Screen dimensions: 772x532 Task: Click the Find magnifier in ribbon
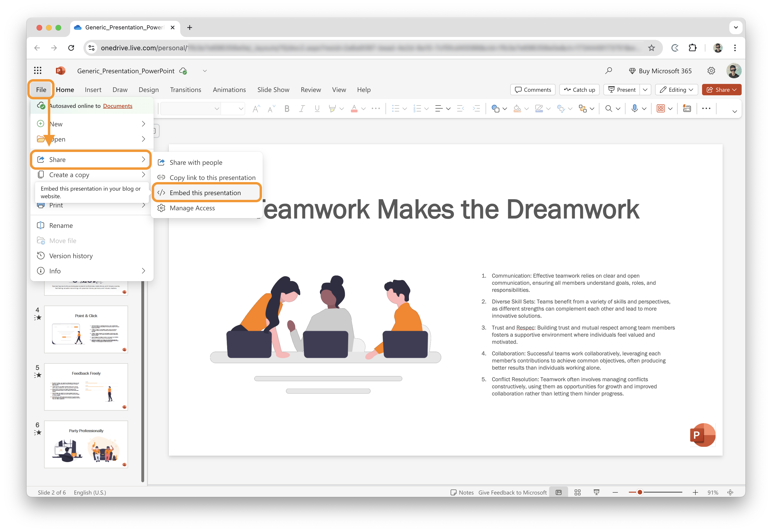tap(609, 109)
